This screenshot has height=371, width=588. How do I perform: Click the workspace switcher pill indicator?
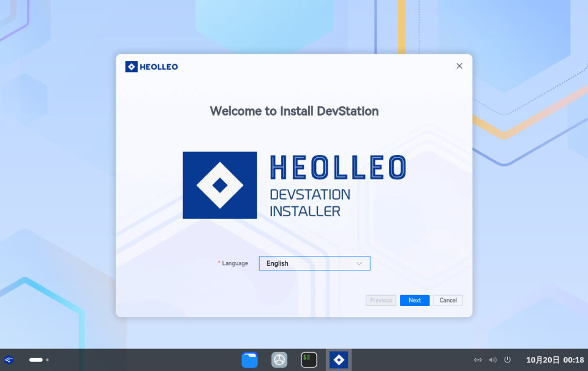point(36,360)
